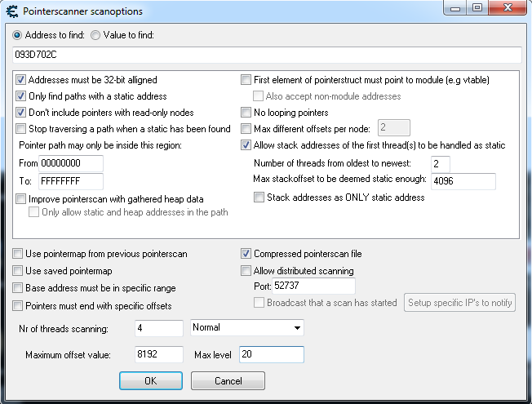The height and width of the screenshot is (404, 532).
Task: Select the 'Address to find' radio button
Action: [18, 35]
